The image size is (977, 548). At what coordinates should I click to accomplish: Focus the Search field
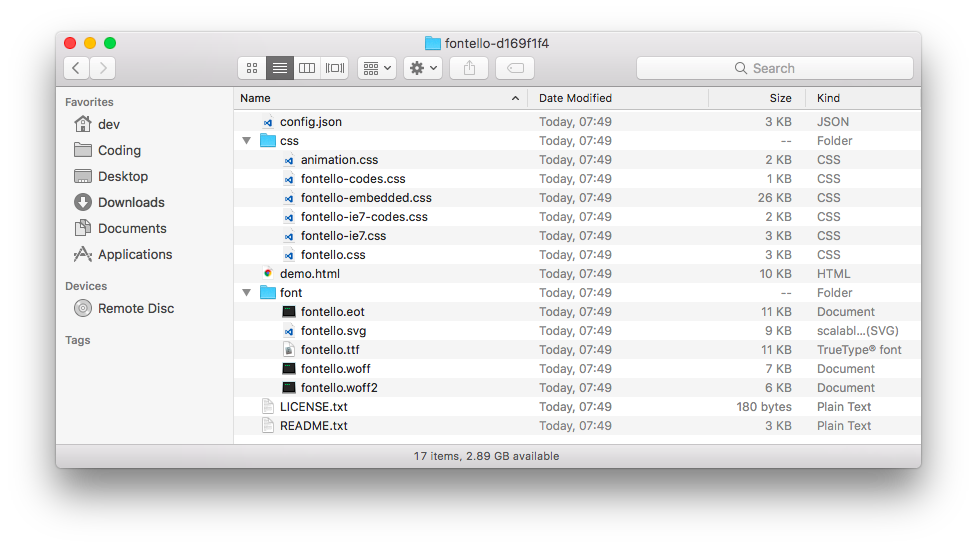click(x=774, y=68)
